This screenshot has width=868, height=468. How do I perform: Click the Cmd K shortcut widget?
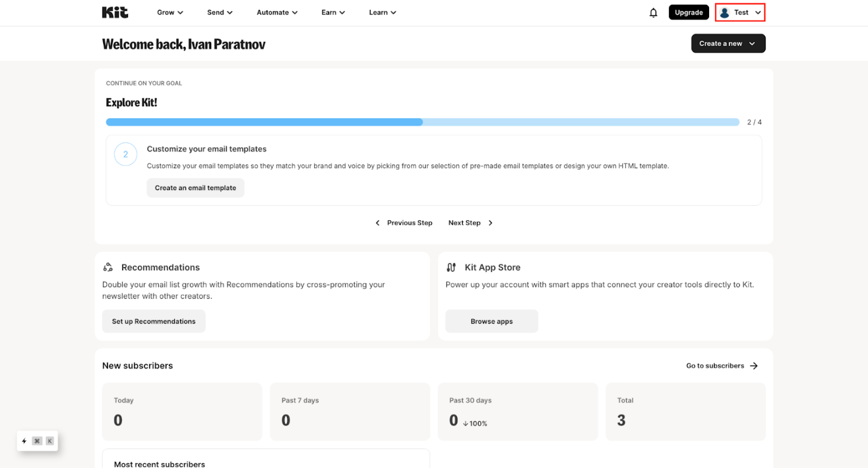[x=38, y=441]
